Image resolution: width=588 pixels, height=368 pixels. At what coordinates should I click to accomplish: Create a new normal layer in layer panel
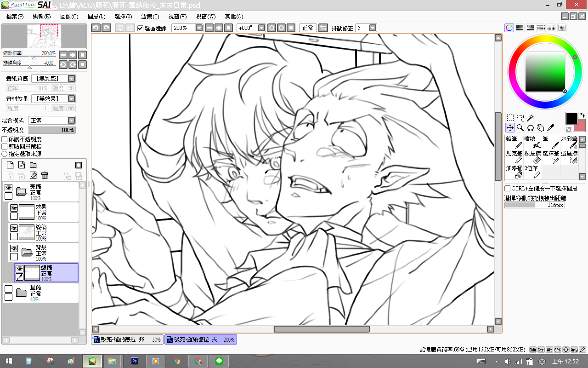[10, 165]
